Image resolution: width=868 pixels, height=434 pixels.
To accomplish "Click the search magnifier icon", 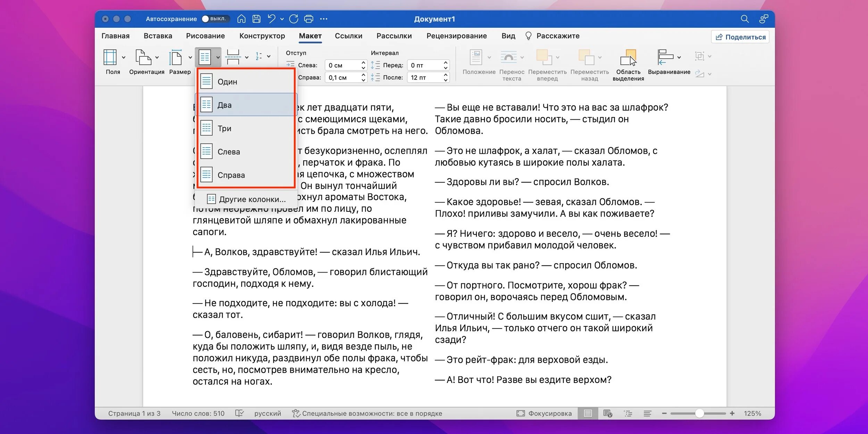I will click(744, 19).
